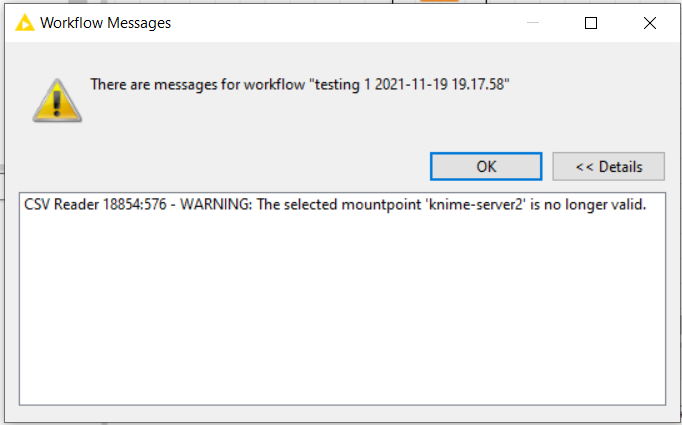
Task: Confirm the dialog with OK
Action: click(486, 166)
